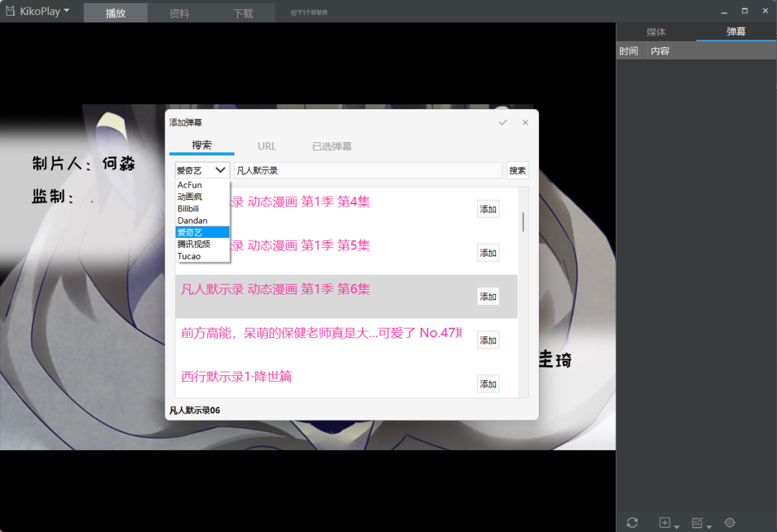Maximize the KikoPlay window
This screenshot has width=777, height=532.
[x=745, y=11]
